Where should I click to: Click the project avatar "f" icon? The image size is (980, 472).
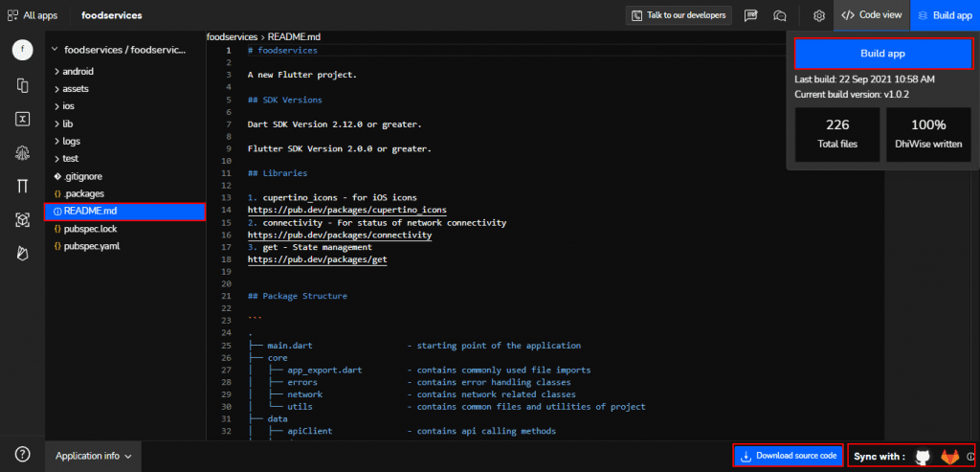[23, 51]
